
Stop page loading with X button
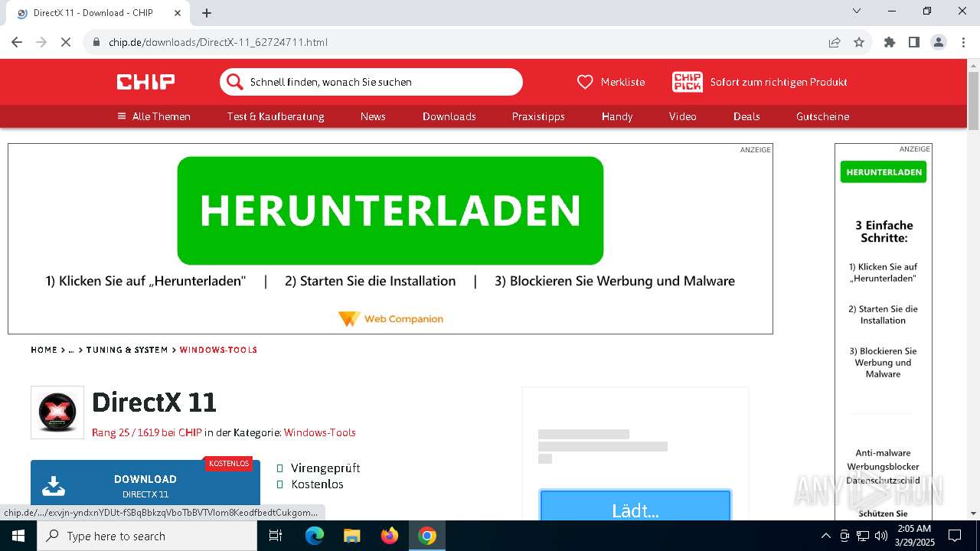(x=66, y=42)
